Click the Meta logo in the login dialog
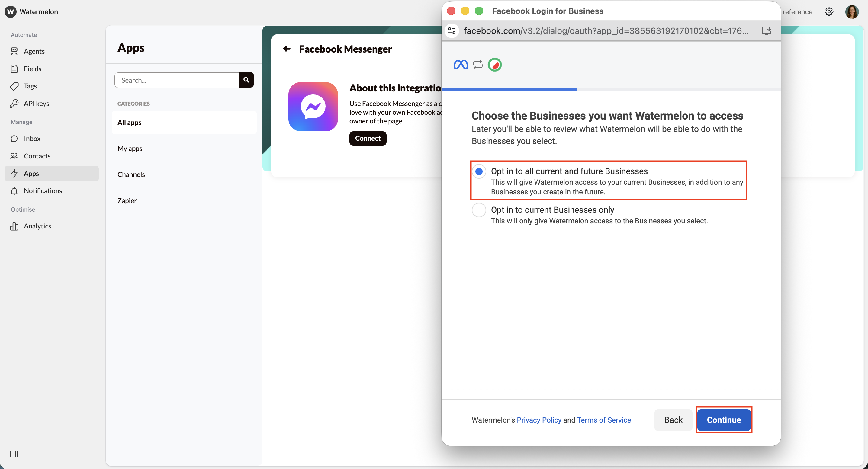 (x=460, y=64)
